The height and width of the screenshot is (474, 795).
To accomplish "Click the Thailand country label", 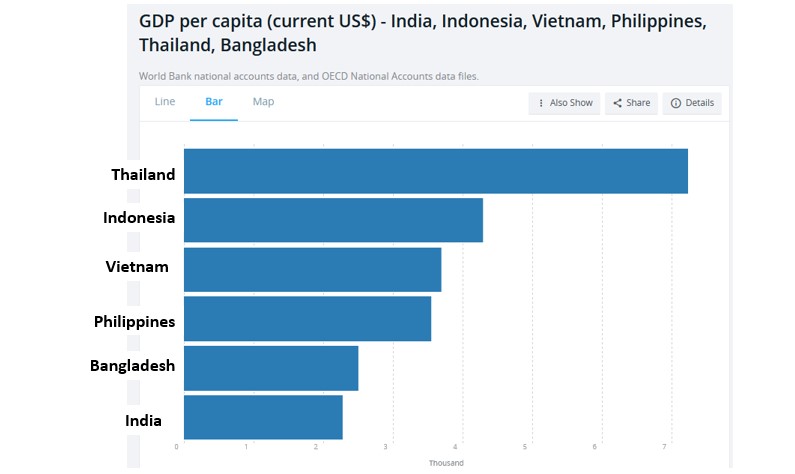I will [x=143, y=175].
